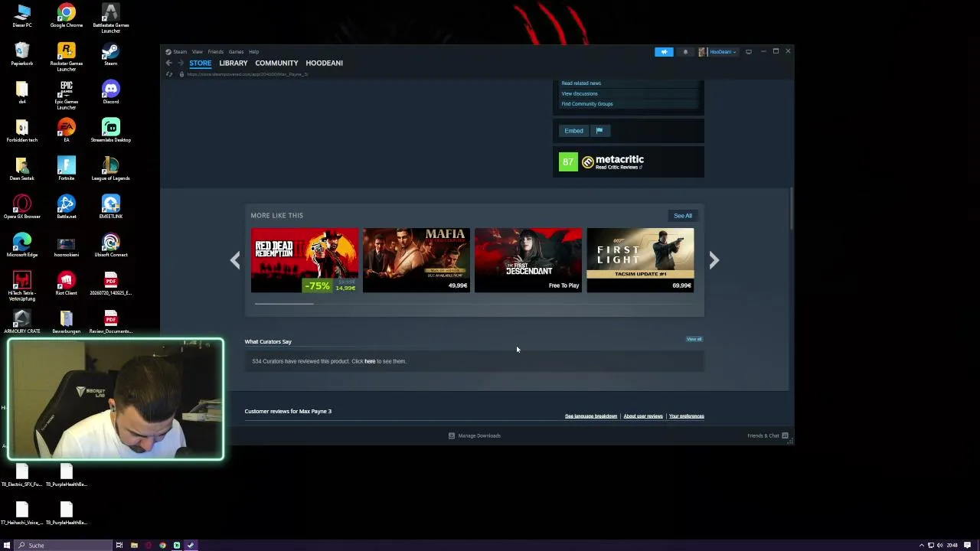Viewport: 980px width, 551px height.
Task: Click See All in More Like This
Action: (683, 216)
